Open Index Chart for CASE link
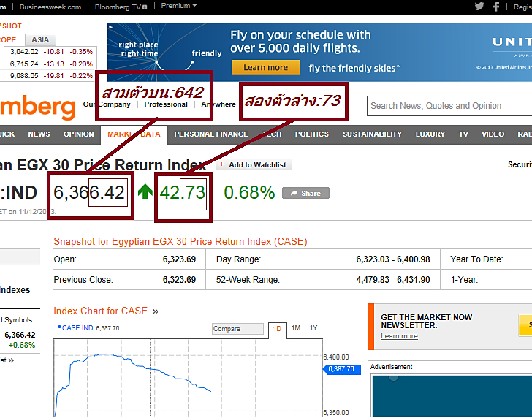Screen dimensions: 532x418 click(100, 311)
